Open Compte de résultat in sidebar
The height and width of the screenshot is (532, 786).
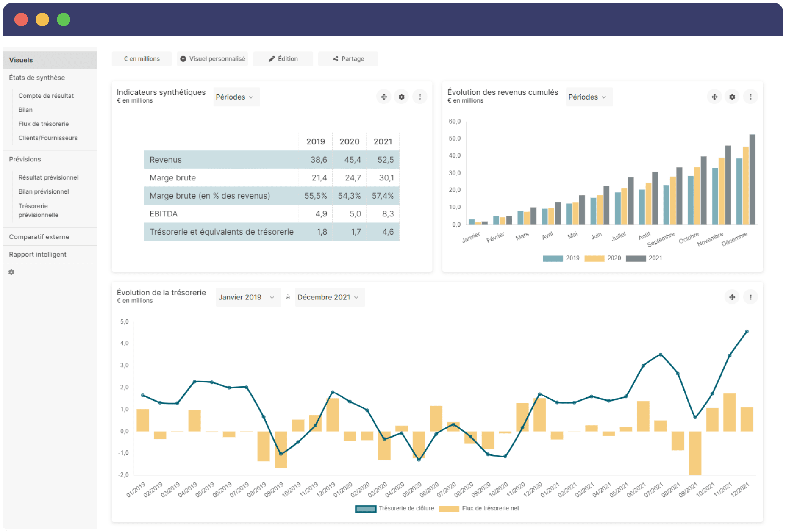coord(46,96)
